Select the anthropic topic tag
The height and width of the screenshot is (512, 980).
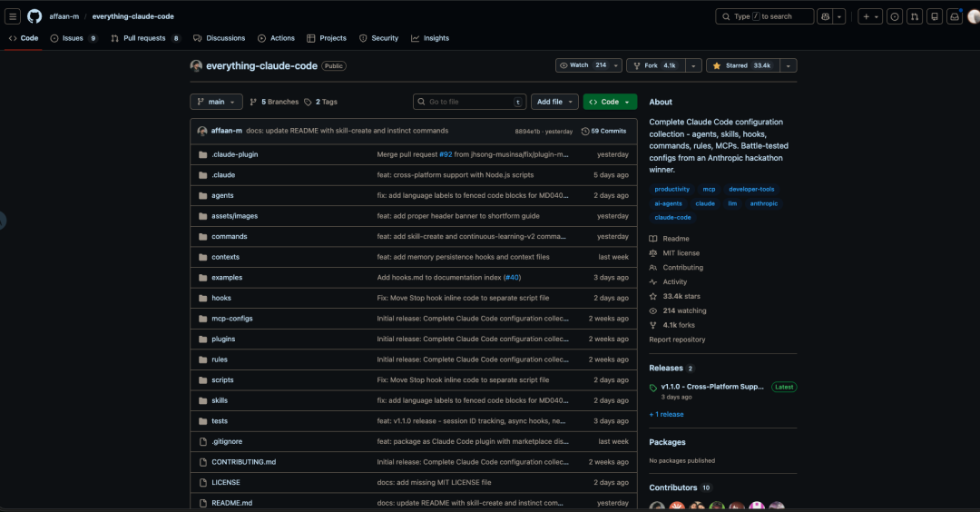click(x=764, y=203)
